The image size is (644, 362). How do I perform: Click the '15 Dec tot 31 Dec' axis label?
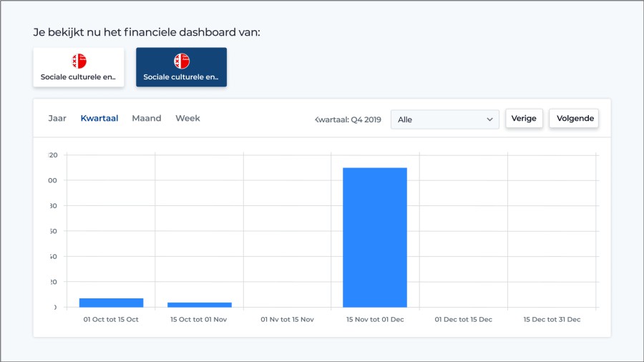[552, 320]
